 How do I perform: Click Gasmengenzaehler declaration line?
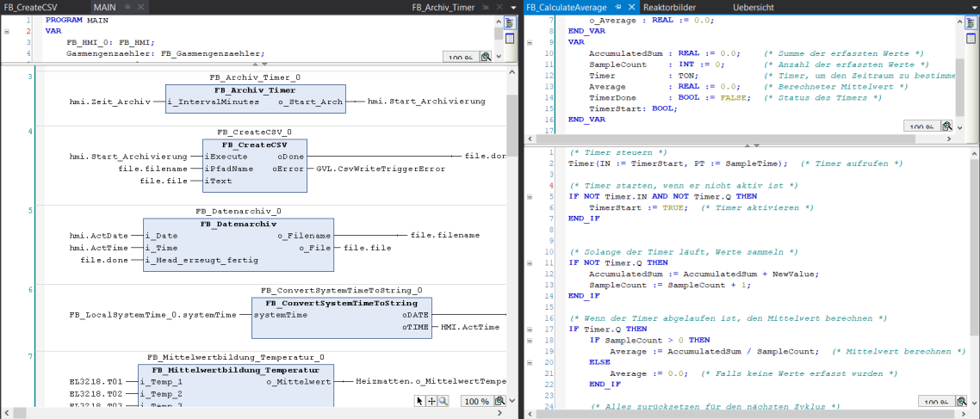click(x=165, y=54)
